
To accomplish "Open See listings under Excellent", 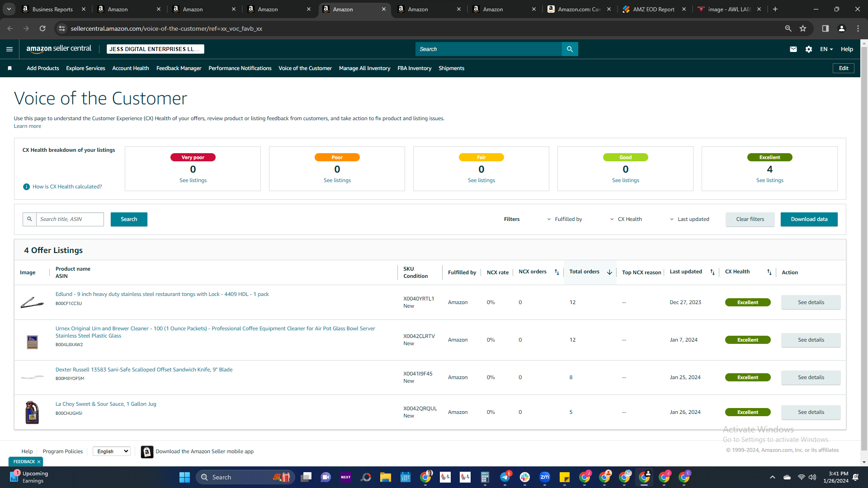I will [x=770, y=180].
